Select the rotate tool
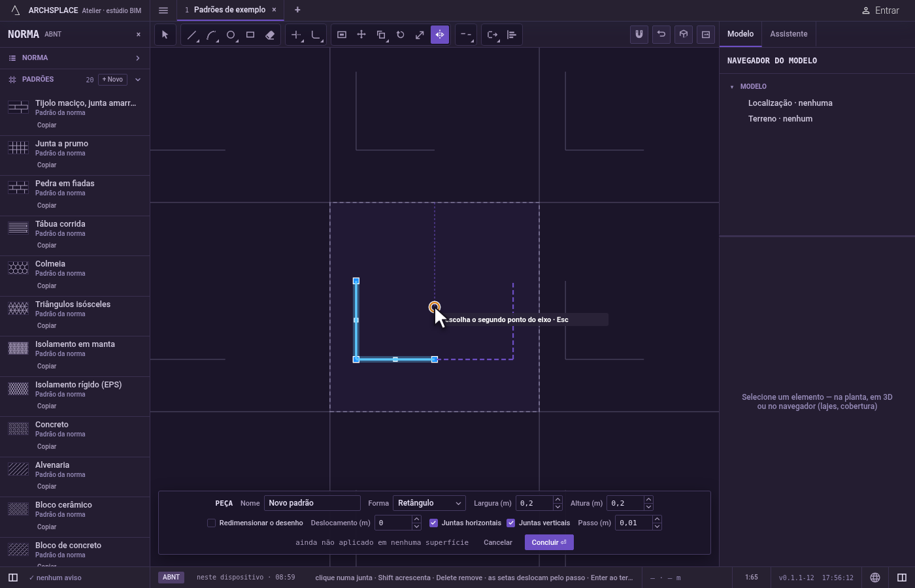 coord(401,35)
